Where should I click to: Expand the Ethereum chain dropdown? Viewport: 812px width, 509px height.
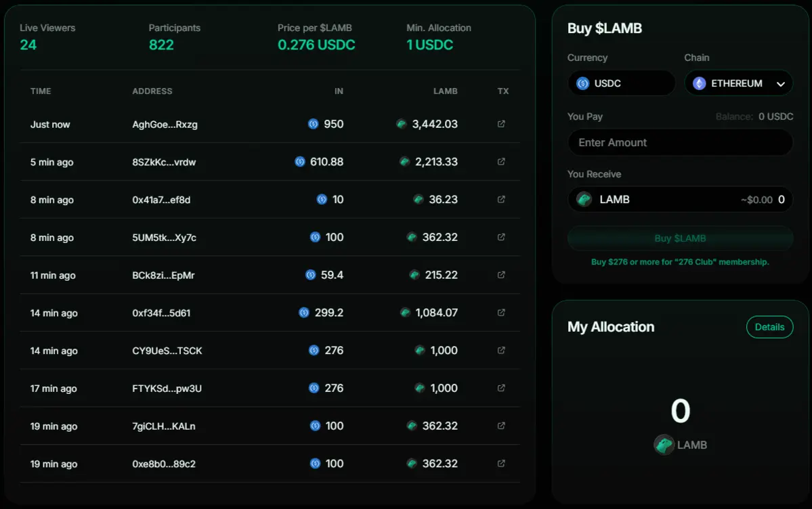coord(737,83)
